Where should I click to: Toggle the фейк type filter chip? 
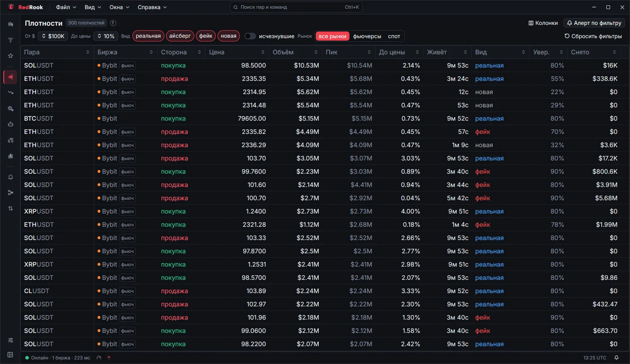click(206, 36)
